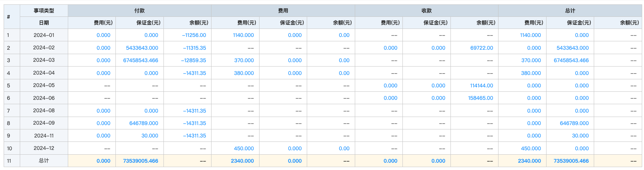Screen dimensions: 644x170
Task: Select 73539005.466 total under 付款 group
Action: (140, 161)
